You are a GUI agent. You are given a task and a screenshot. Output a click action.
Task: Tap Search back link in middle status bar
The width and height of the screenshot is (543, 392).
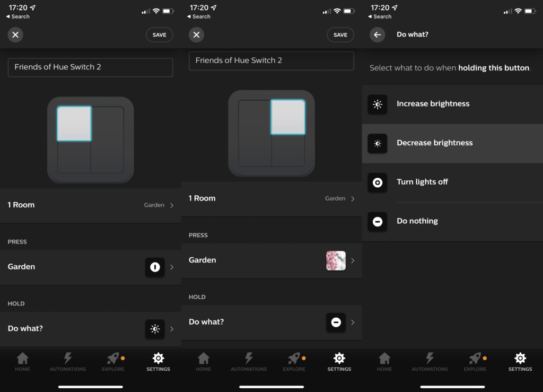tap(199, 16)
